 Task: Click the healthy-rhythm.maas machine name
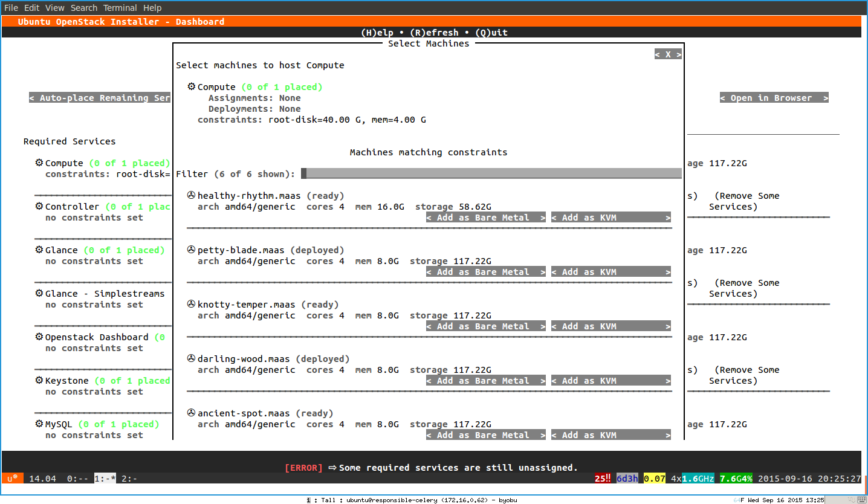pyautogui.click(x=249, y=196)
